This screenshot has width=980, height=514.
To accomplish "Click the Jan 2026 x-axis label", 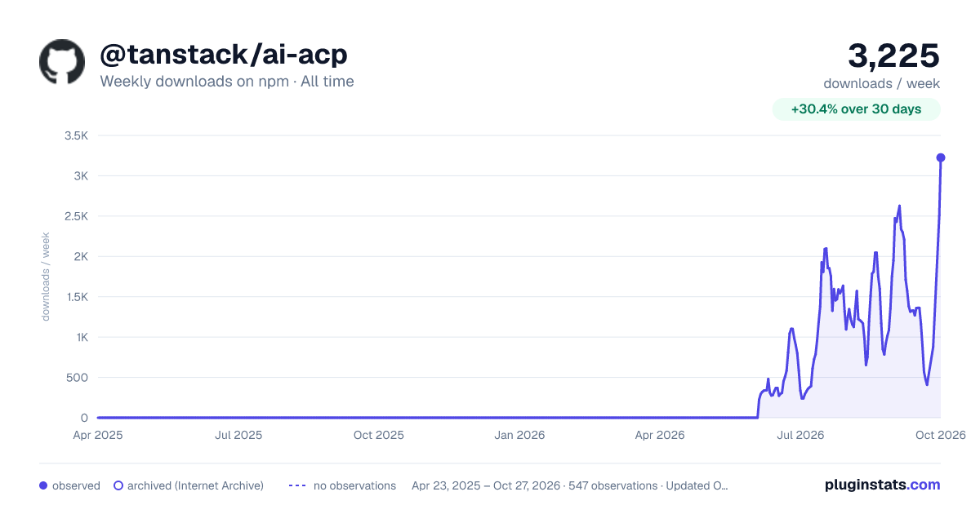I will click(x=520, y=436).
